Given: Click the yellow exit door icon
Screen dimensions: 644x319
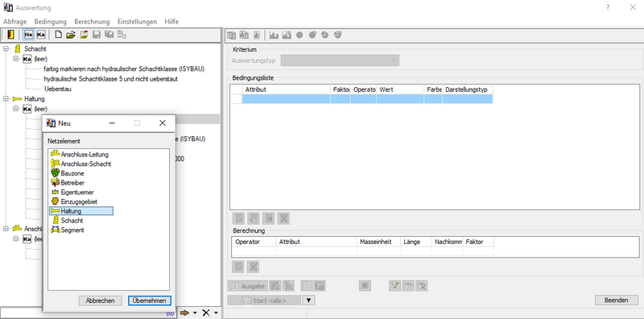Looking at the screenshot, I should click(x=10, y=35).
